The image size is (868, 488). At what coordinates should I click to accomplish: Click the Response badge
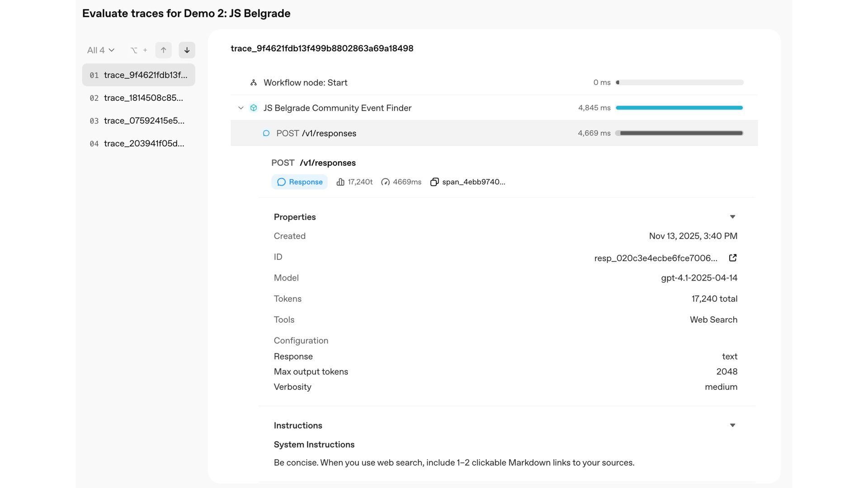coord(300,182)
